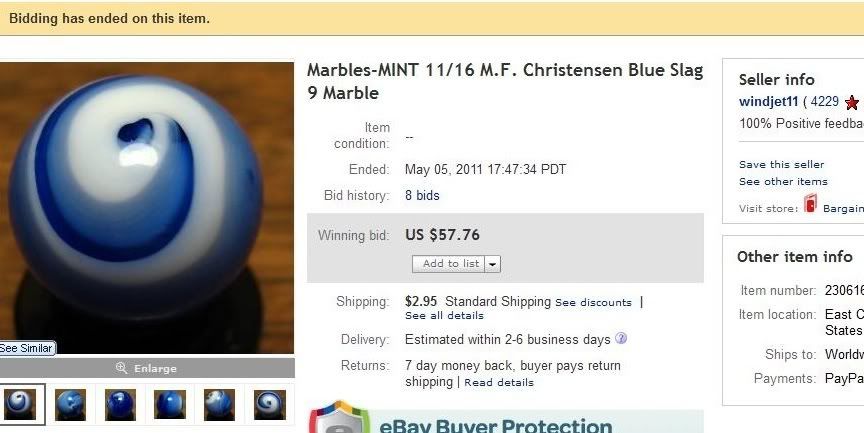
Task: Select the third dark blue marble thumbnail
Action: click(120, 405)
